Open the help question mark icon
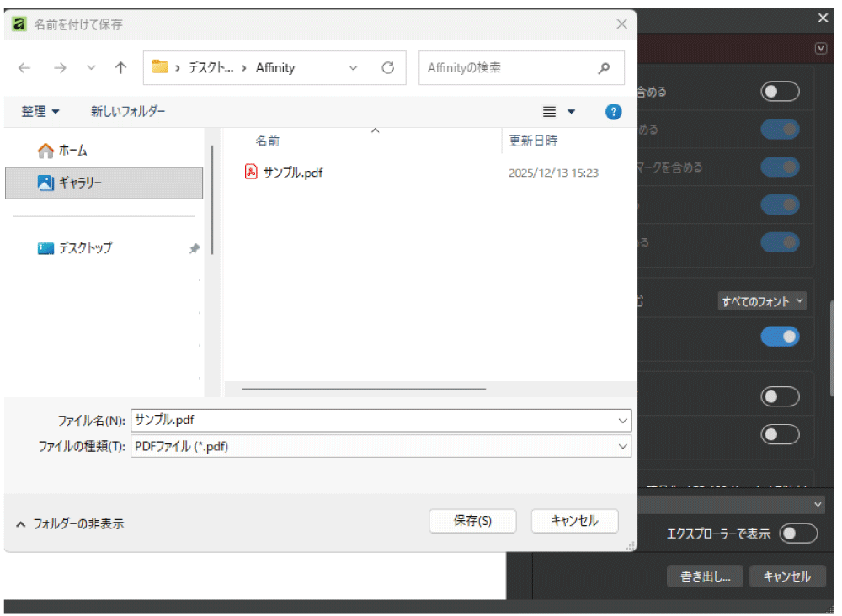Screen dimensions: 842x616 point(613,112)
